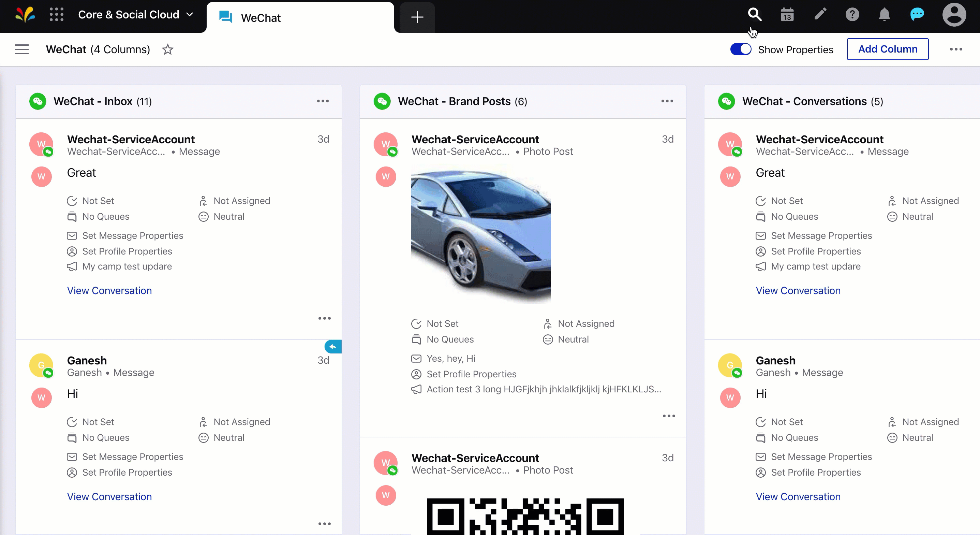
Task: Open the hamburger menu beside WeChat title
Action: coord(22,49)
